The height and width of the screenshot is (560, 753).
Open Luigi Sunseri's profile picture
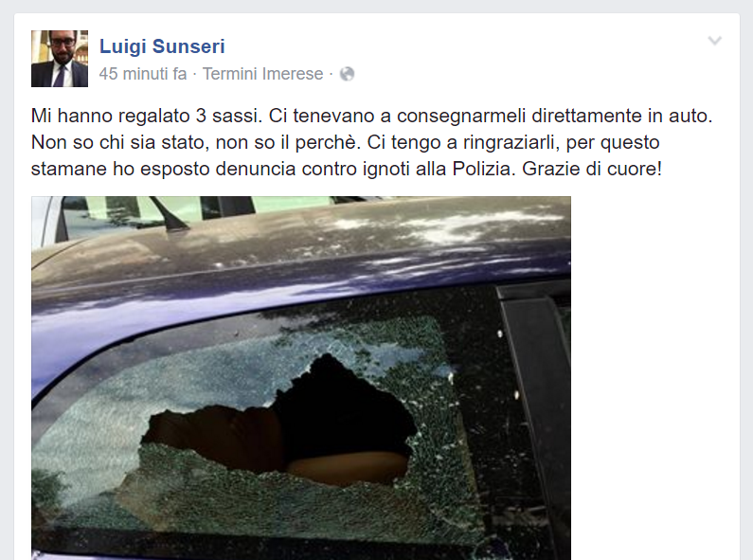(60, 59)
